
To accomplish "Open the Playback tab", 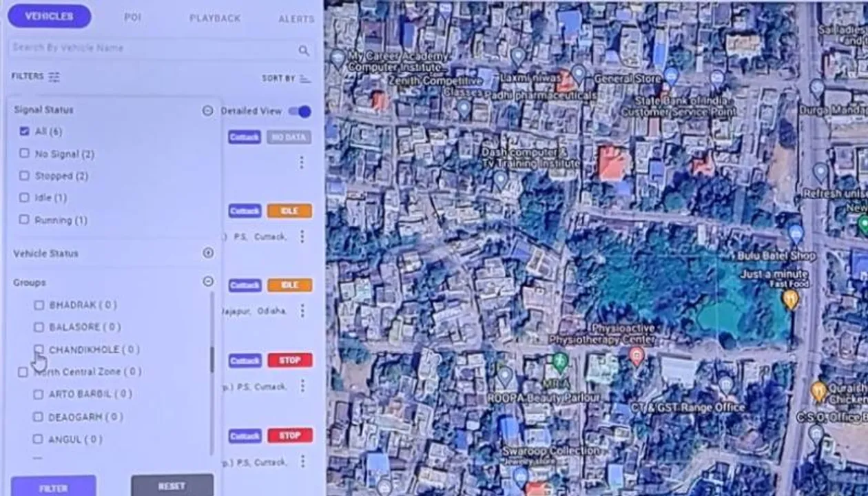I will tap(215, 18).
